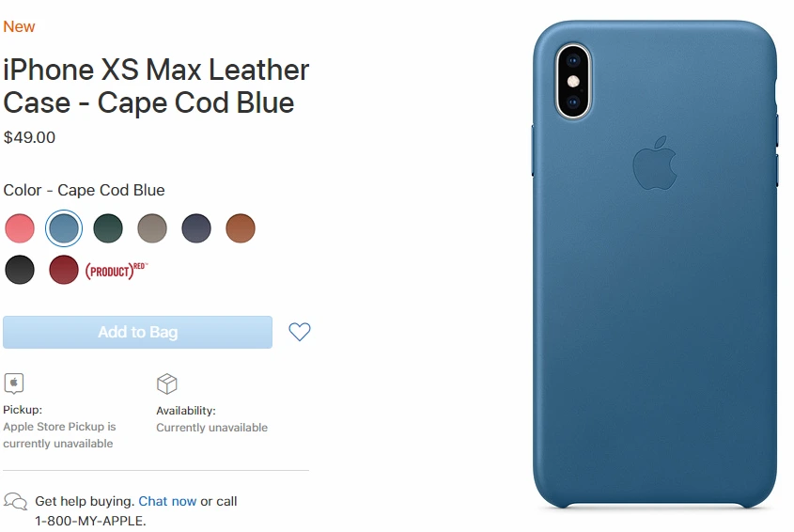Choose the taupe color swatch
Viewport: 794px width, 532px height.
pos(152,228)
